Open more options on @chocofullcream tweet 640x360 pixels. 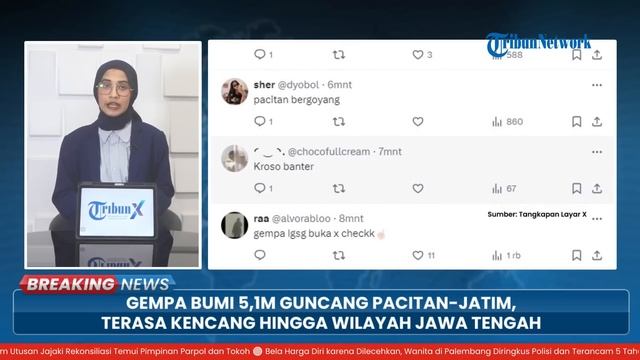point(597,152)
